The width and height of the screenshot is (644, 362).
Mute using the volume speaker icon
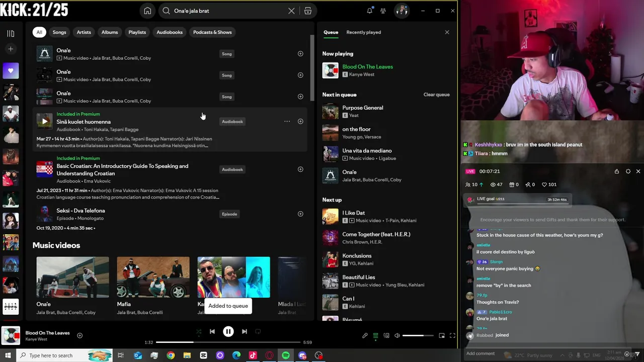pyautogui.click(x=397, y=336)
